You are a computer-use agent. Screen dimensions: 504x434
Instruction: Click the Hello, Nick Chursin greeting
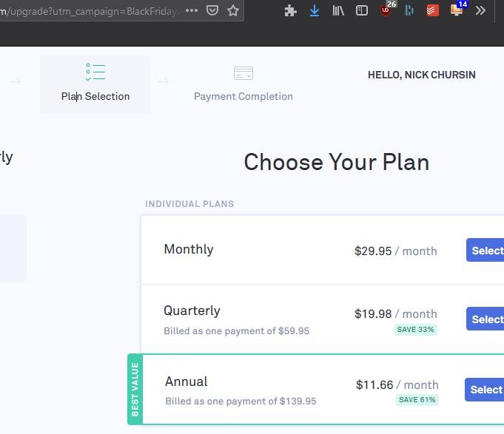421,75
